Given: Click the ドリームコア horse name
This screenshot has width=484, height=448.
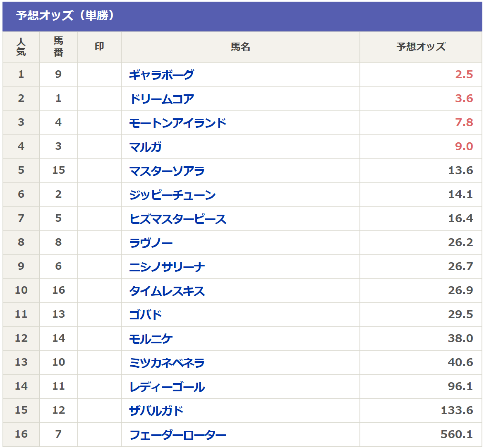Looking at the screenshot, I should (161, 99).
